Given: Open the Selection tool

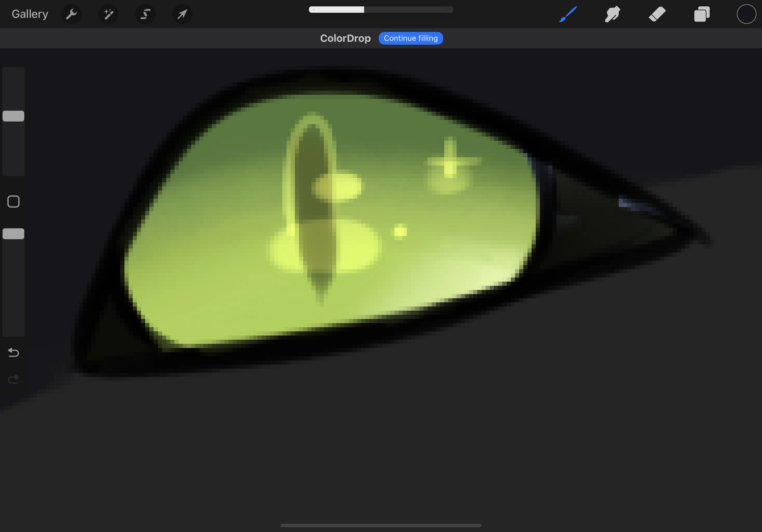Looking at the screenshot, I should coord(146,14).
